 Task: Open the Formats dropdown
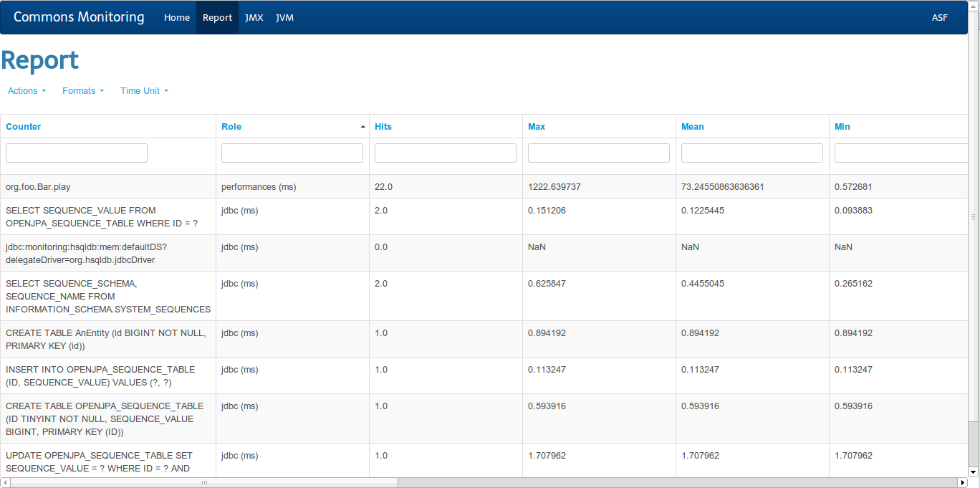click(82, 90)
